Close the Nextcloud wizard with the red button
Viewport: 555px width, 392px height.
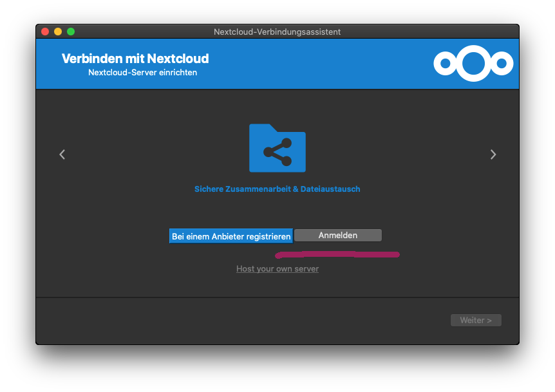45,32
